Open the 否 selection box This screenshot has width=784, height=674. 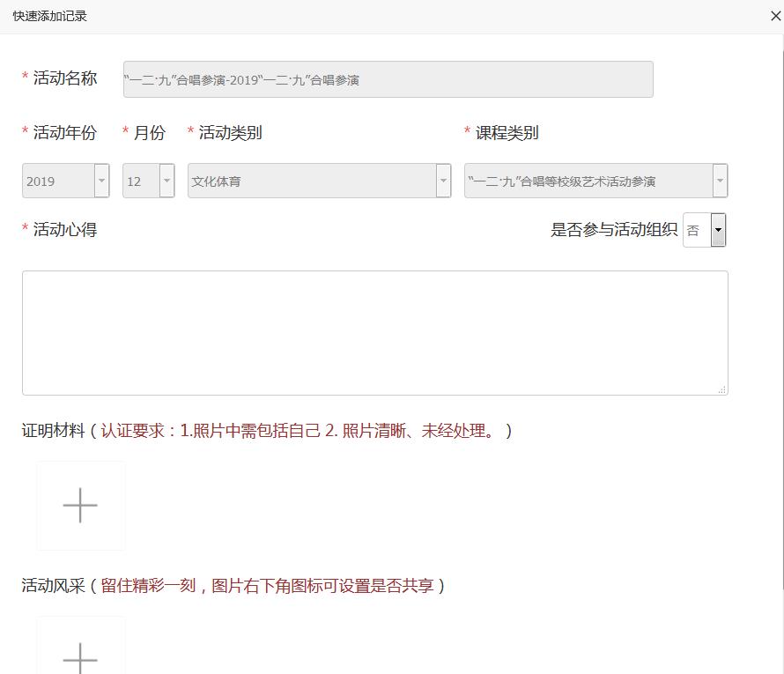pos(696,231)
